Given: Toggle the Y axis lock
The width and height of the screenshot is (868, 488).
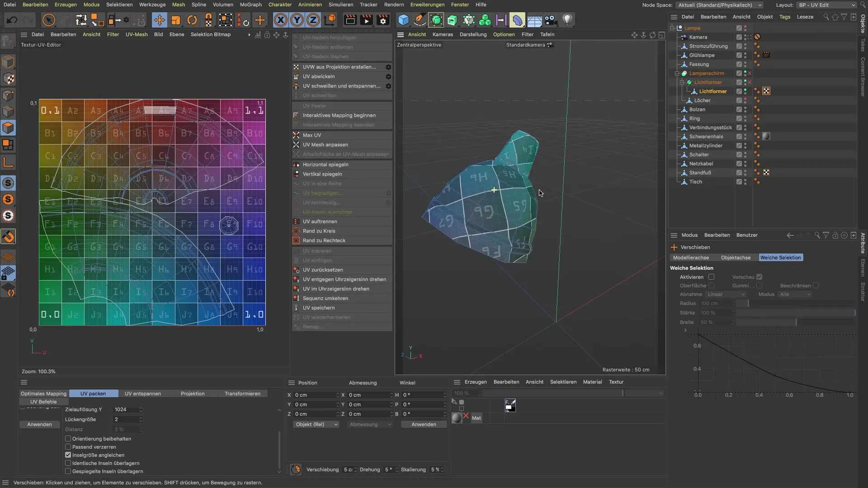Looking at the screenshot, I should 297,20.
